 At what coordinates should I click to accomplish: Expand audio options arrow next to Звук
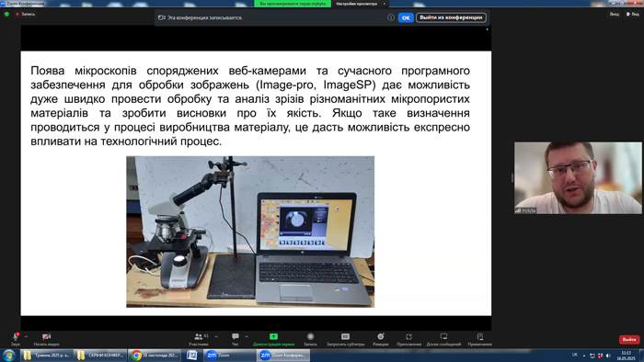tap(26, 336)
